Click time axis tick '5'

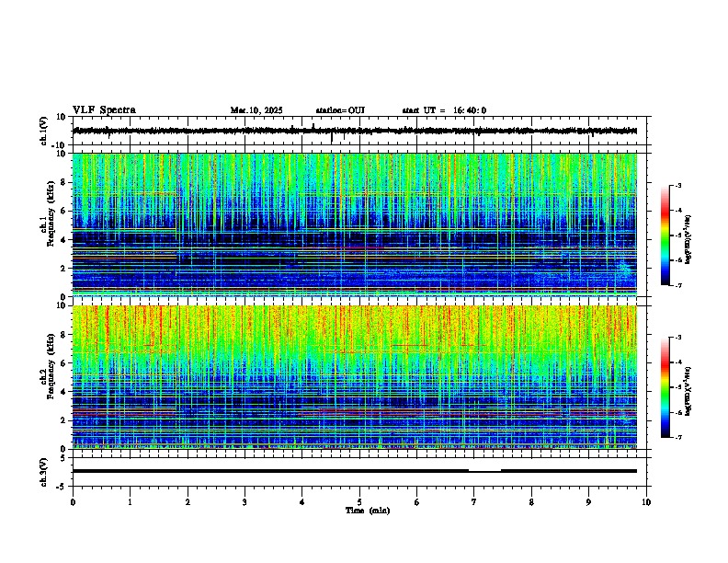pos(359,502)
